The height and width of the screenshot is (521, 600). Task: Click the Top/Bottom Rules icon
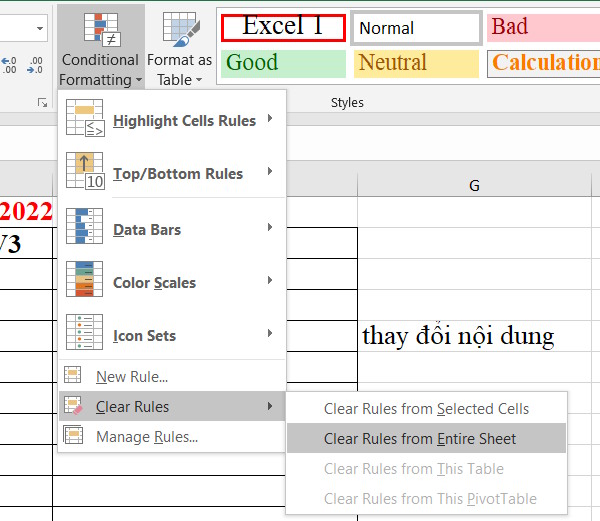click(85, 171)
